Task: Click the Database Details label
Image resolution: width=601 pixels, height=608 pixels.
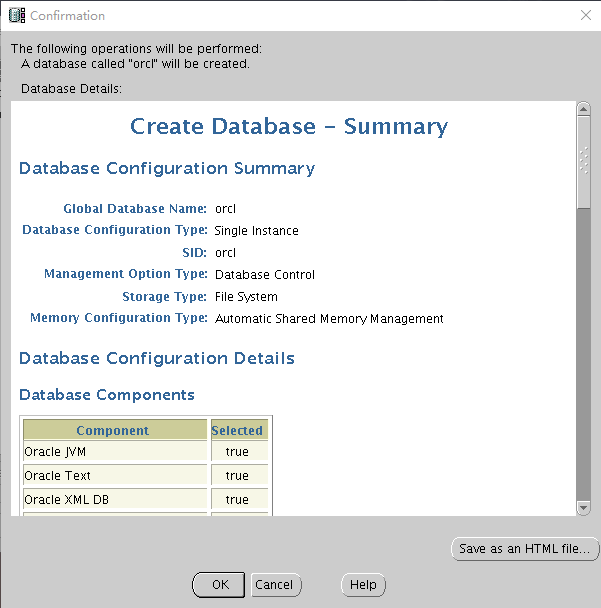Action: [71, 88]
